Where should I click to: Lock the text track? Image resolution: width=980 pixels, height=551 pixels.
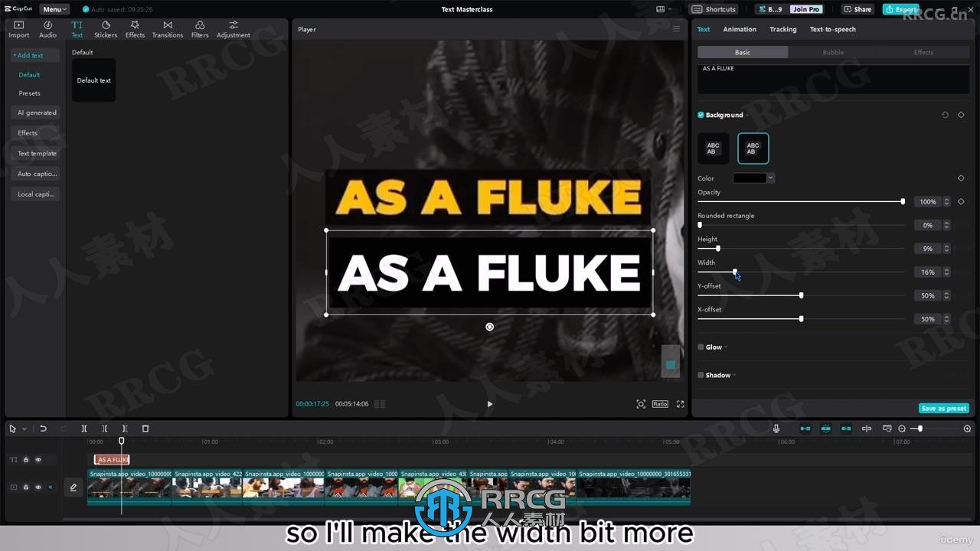tap(26, 460)
